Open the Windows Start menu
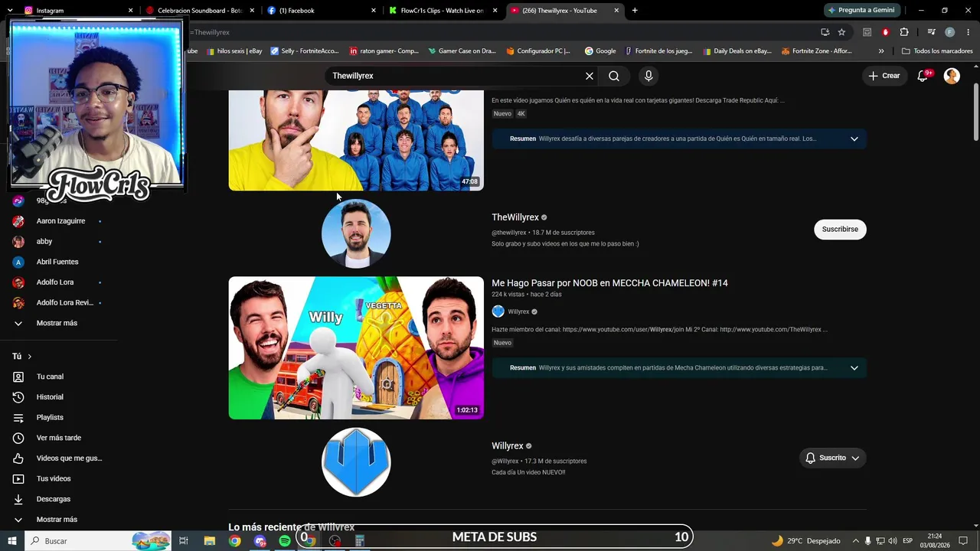 (x=12, y=541)
